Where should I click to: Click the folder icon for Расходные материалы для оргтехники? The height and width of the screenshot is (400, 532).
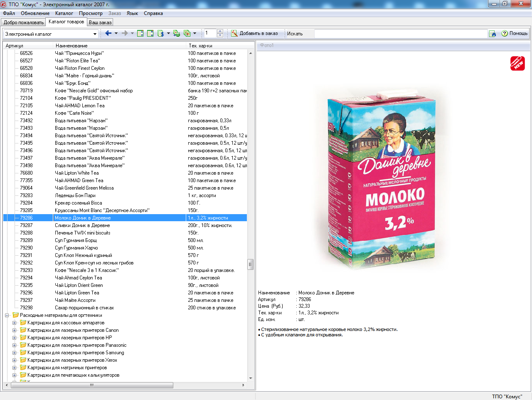tap(16, 315)
